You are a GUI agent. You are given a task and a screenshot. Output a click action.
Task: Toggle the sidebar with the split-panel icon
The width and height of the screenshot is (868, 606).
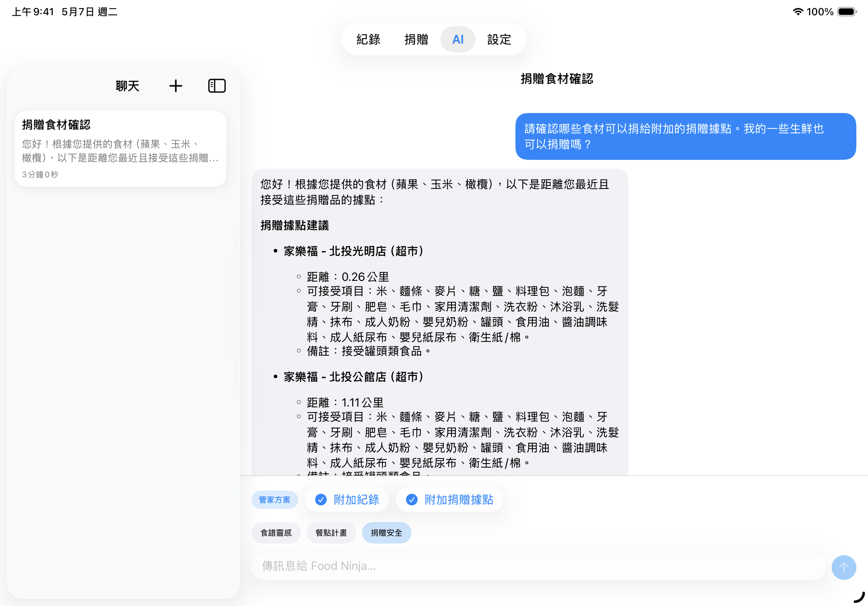tap(217, 86)
